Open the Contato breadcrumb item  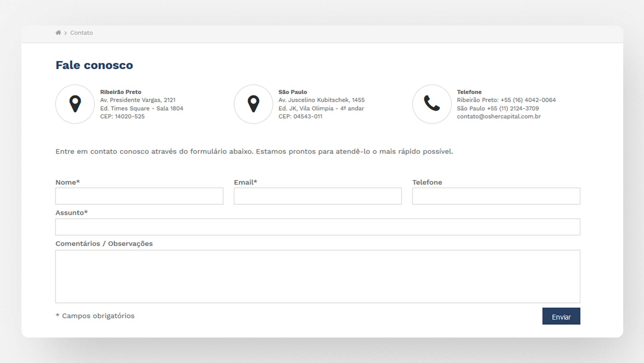pos(82,33)
